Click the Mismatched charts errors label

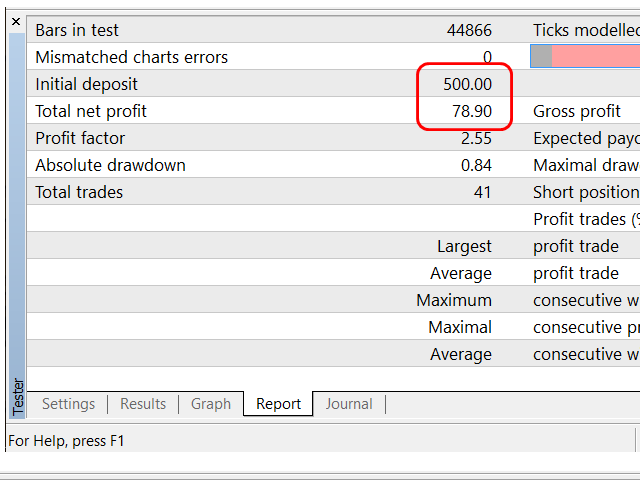coord(131,57)
